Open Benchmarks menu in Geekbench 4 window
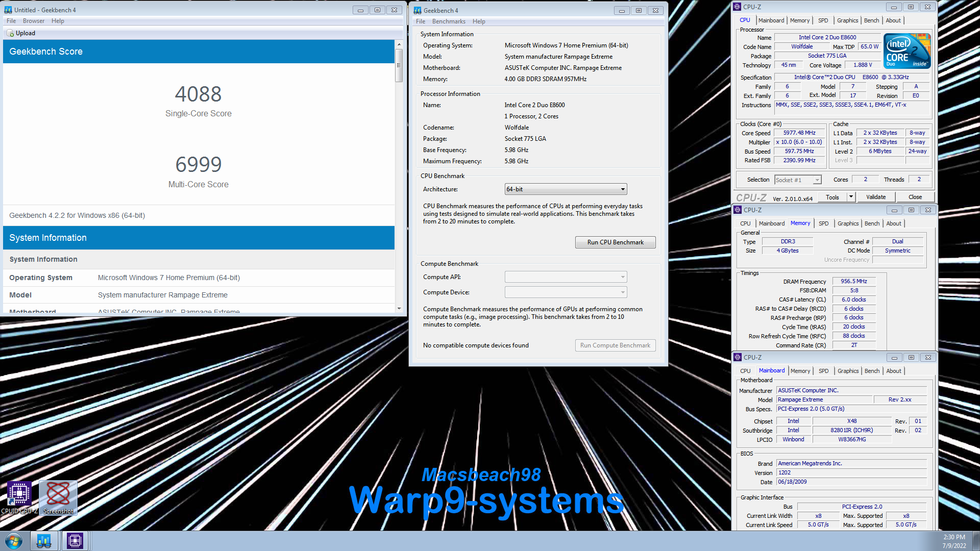This screenshot has width=980, height=551. click(x=449, y=21)
